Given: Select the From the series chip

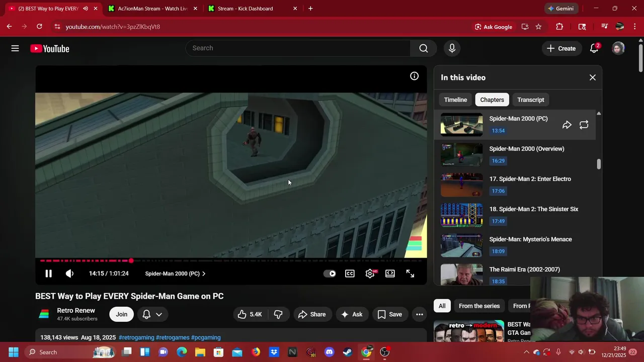Looking at the screenshot, I should (479, 306).
